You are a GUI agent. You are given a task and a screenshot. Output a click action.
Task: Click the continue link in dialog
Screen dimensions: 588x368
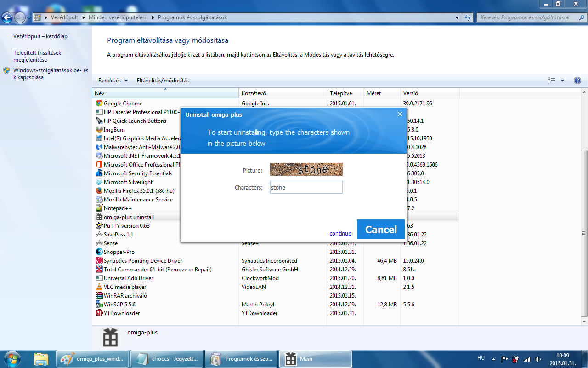pyautogui.click(x=340, y=234)
